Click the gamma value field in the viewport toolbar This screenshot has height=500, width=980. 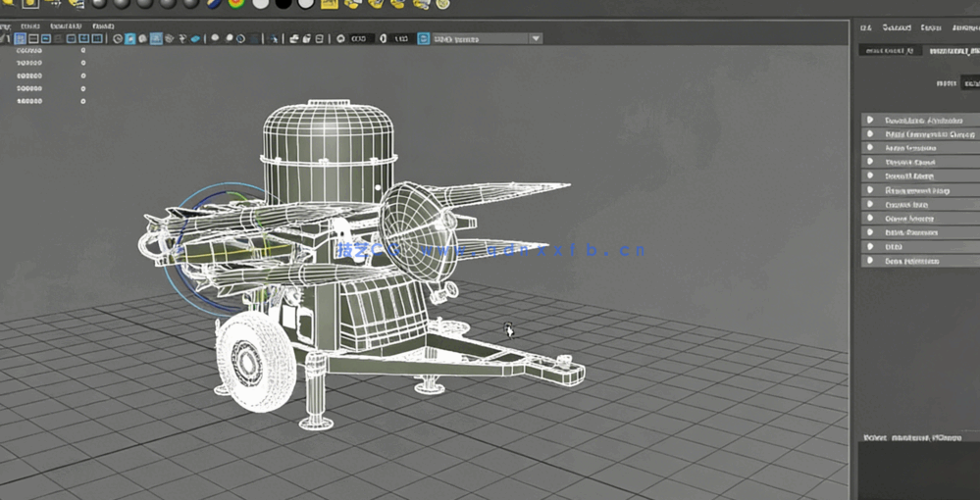point(401,39)
